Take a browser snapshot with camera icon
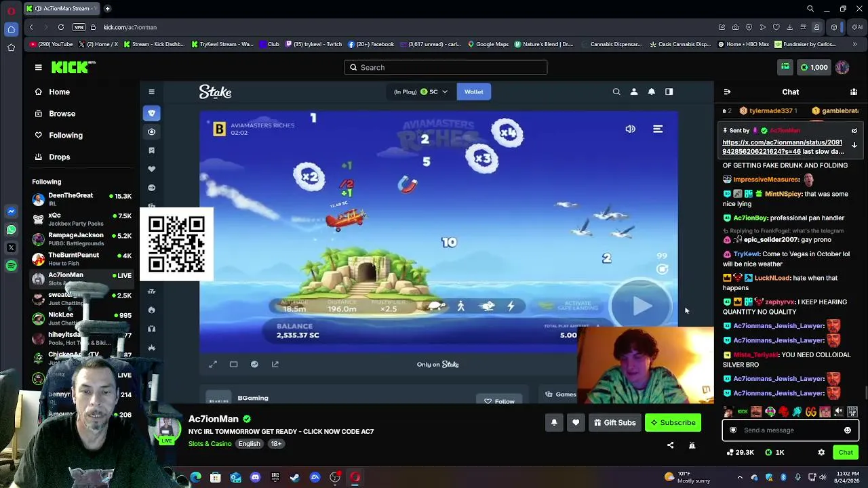This screenshot has width=868, height=488. point(736,27)
